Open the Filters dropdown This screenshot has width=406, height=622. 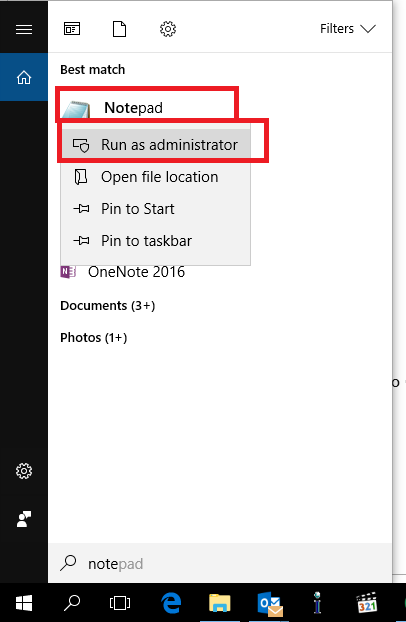point(348,29)
